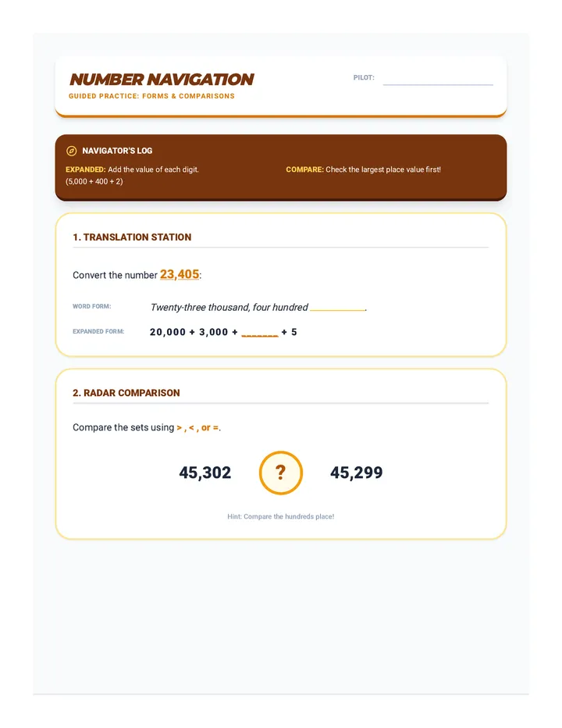Viewport: 562px width, 728px height.
Task: Click the Radar Comparison heading
Action: coord(126,393)
